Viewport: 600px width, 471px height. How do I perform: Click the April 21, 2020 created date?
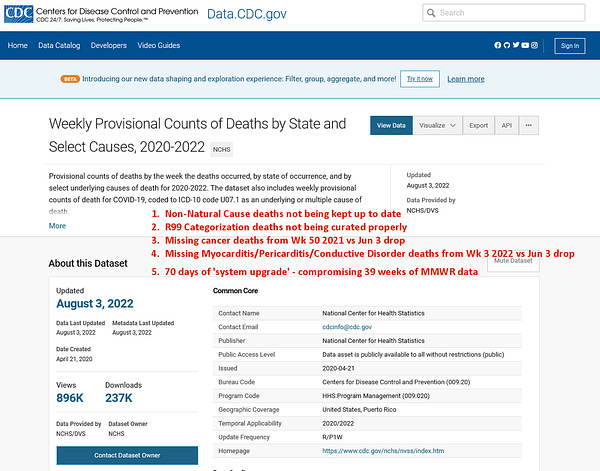click(x=74, y=359)
